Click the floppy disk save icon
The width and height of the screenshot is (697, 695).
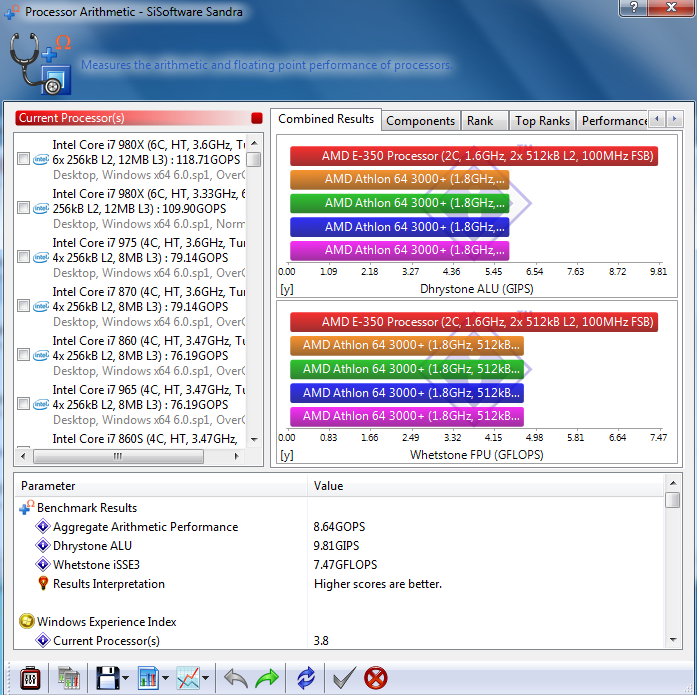pyautogui.click(x=108, y=678)
